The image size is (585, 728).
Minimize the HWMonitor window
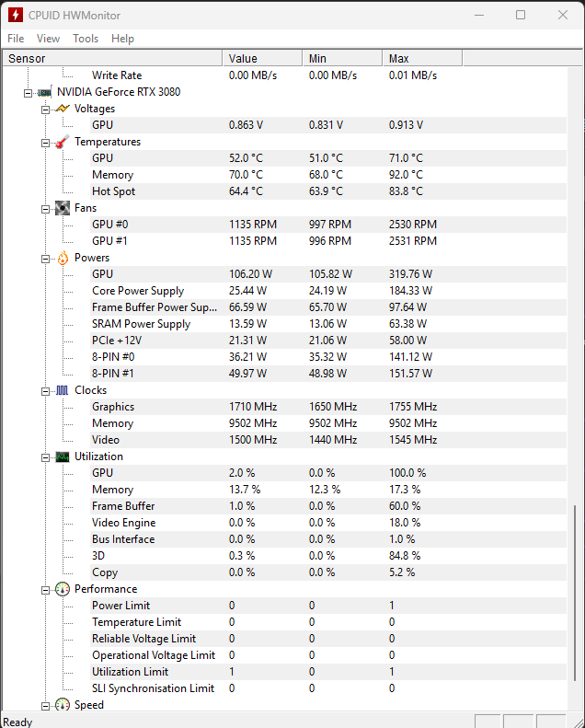click(x=479, y=15)
